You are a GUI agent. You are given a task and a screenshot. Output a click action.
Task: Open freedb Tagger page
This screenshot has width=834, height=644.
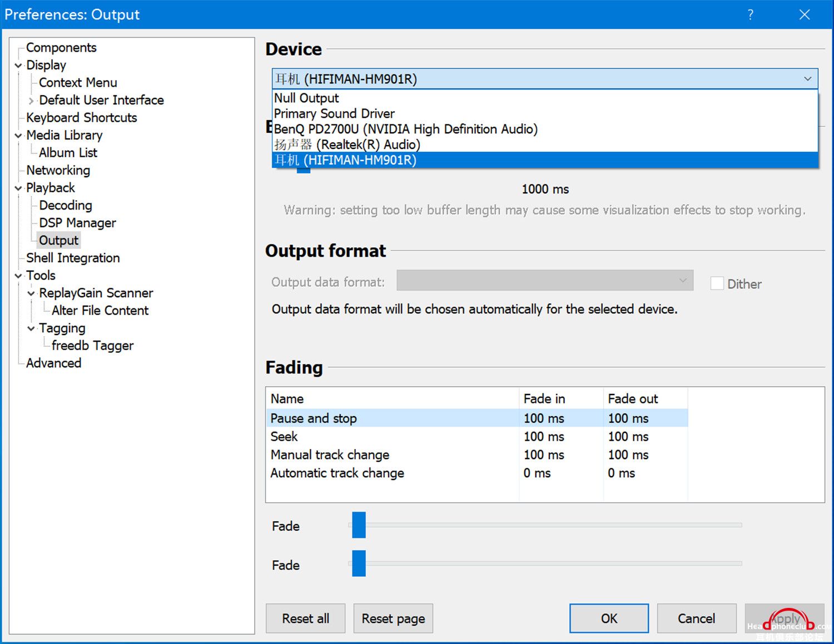pyautogui.click(x=92, y=346)
